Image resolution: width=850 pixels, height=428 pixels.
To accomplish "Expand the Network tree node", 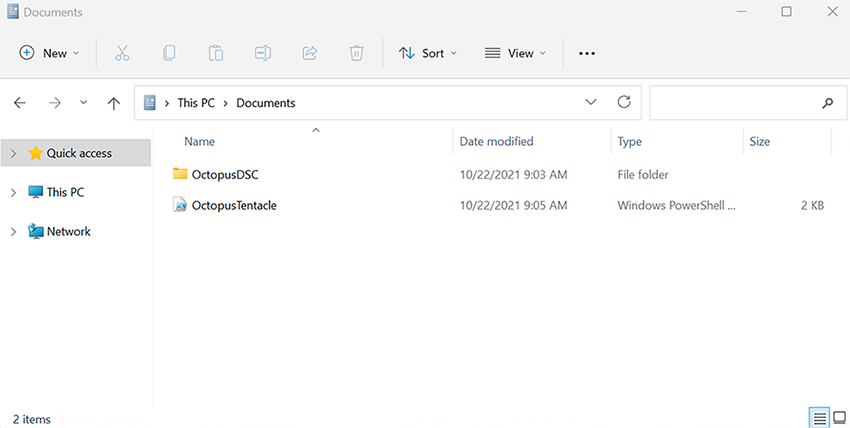I will point(13,232).
